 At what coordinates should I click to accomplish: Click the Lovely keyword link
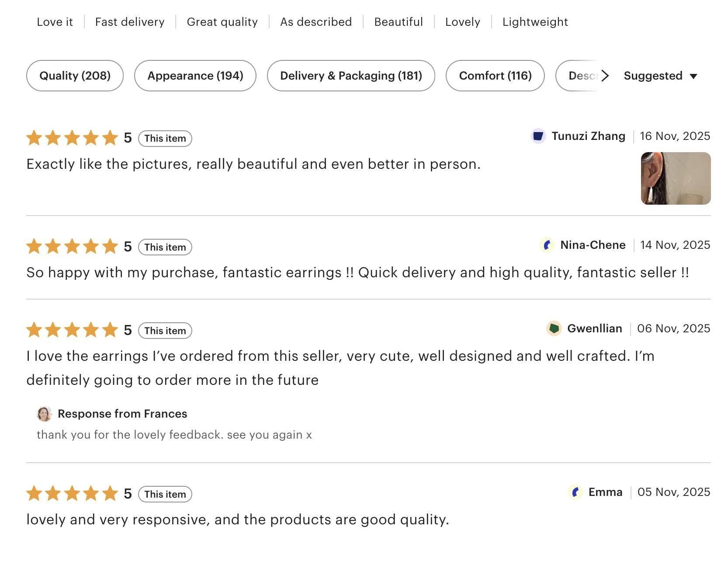[x=462, y=21]
